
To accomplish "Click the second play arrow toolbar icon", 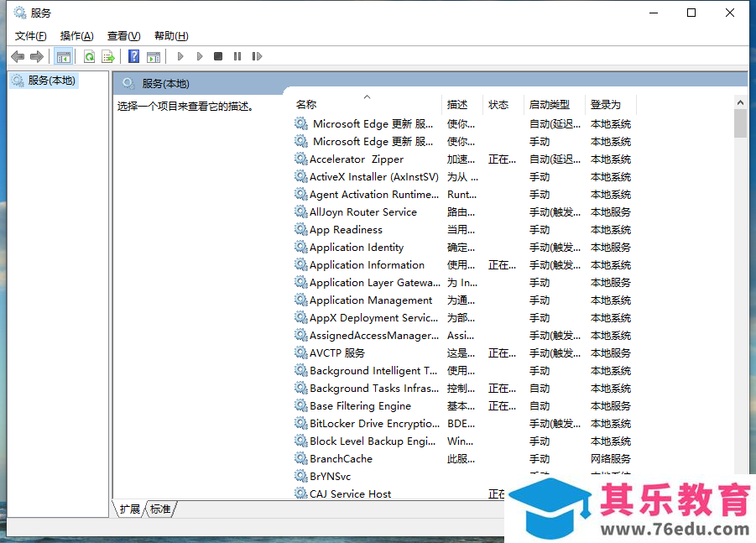I will click(x=200, y=56).
